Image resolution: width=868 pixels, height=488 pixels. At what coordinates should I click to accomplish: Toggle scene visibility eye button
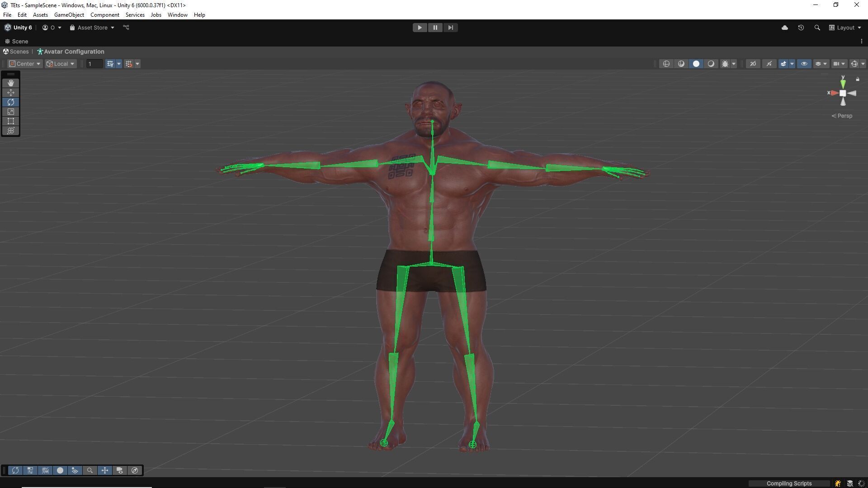(804, 64)
